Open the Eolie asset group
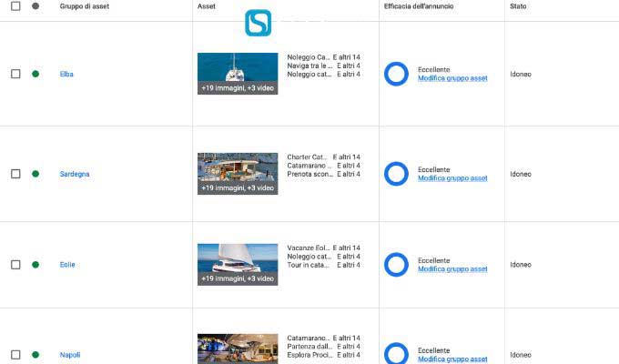This screenshot has height=364, width=619. click(67, 265)
